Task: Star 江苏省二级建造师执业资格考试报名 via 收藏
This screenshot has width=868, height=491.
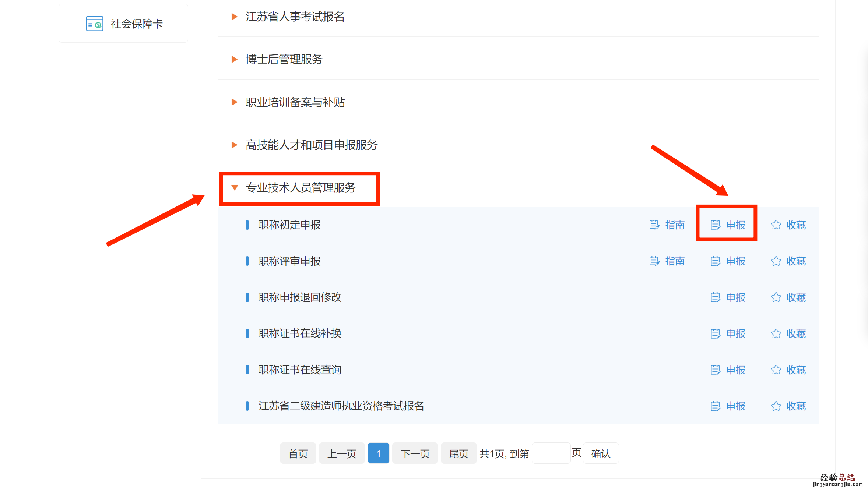Action: coord(776,406)
